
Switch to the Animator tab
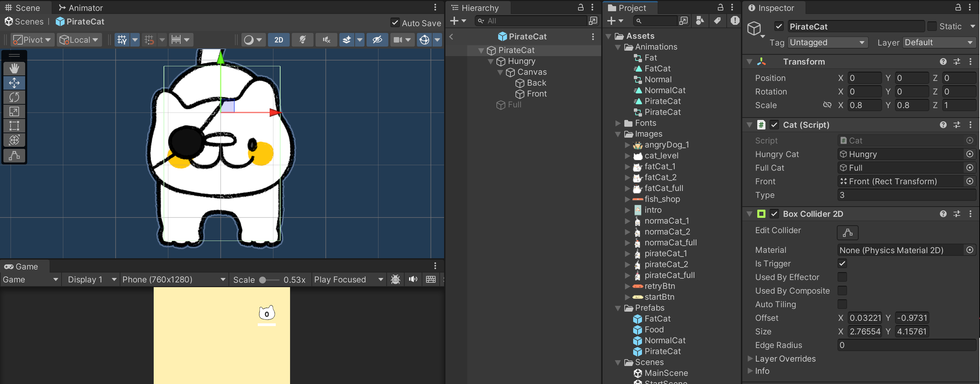point(81,7)
